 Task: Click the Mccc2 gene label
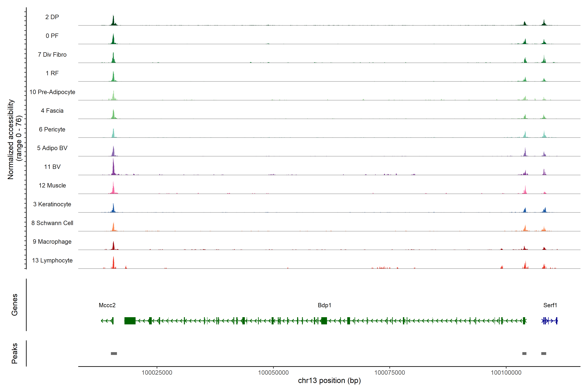click(107, 305)
